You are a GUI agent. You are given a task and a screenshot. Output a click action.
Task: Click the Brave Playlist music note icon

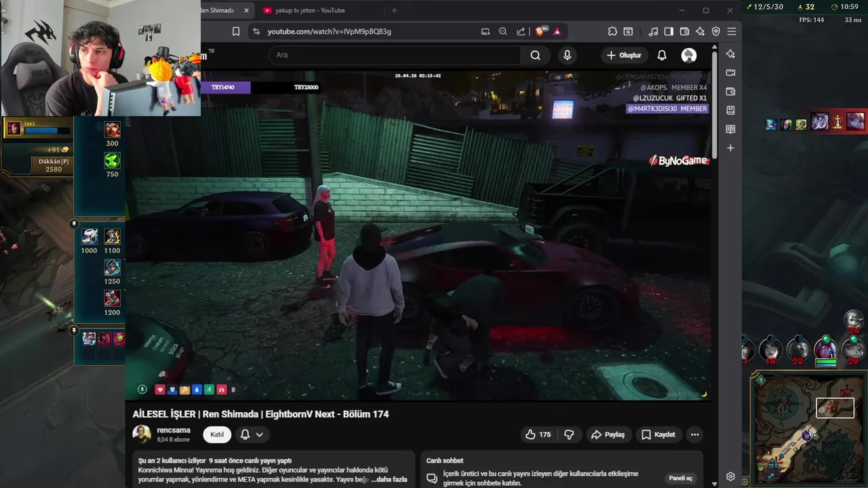[653, 31]
